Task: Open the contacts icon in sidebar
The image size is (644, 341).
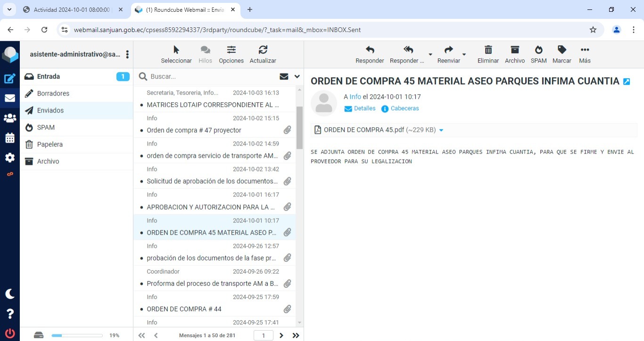Action: tap(10, 118)
